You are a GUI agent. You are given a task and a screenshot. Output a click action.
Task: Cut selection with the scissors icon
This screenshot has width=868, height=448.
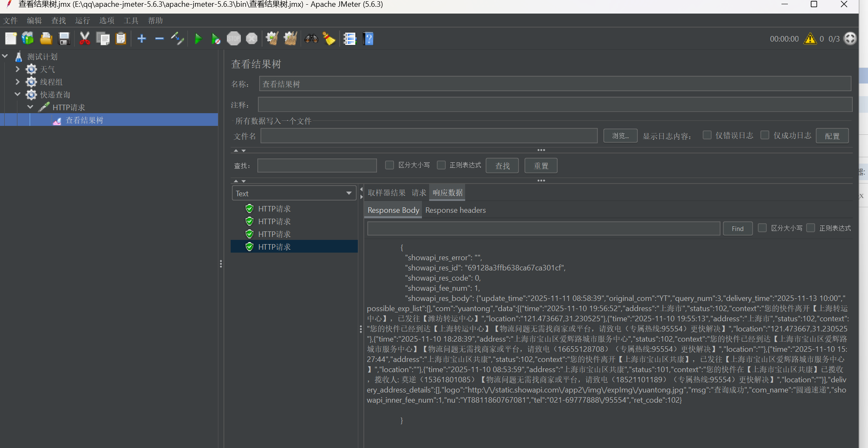85,39
